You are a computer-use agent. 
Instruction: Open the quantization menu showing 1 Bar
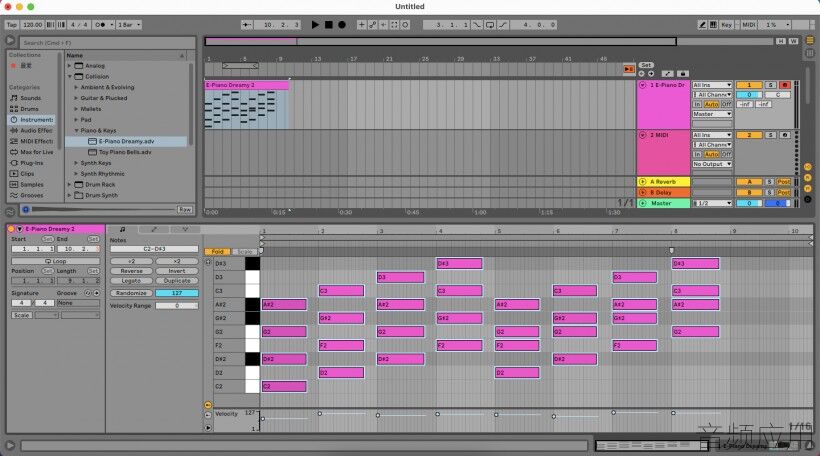[129, 25]
